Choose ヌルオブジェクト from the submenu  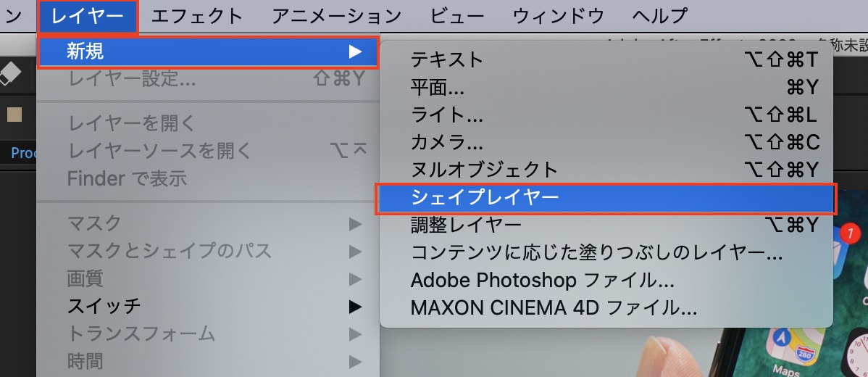tap(606, 170)
